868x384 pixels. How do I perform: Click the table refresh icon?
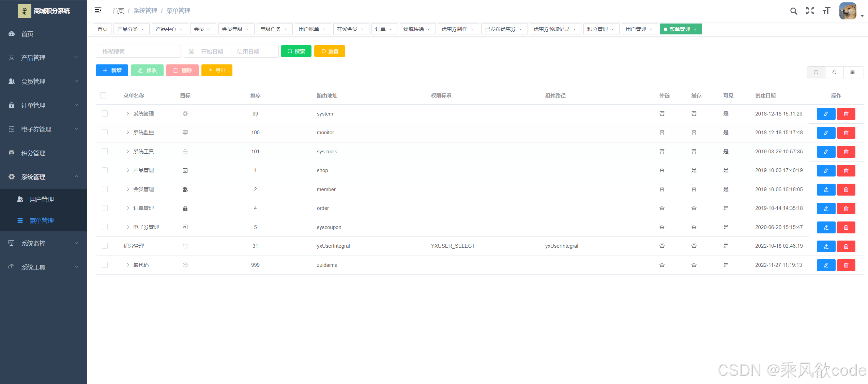click(834, 72)
